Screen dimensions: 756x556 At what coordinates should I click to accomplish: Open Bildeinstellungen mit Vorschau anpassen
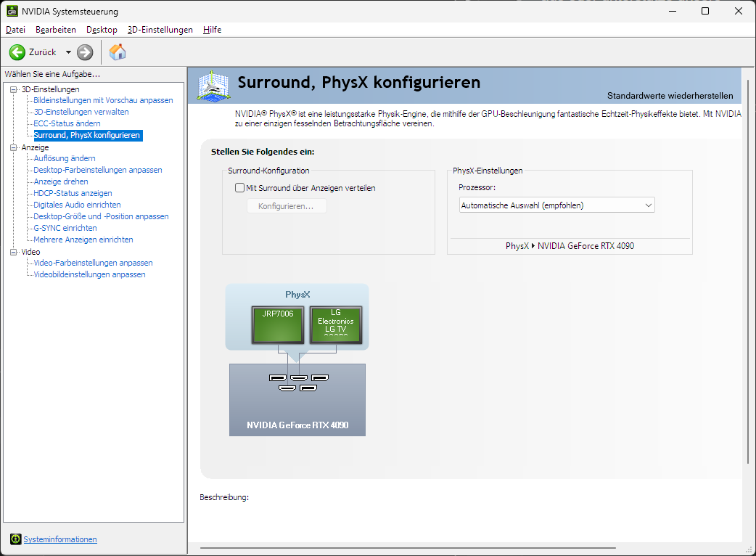coord(103,100)
